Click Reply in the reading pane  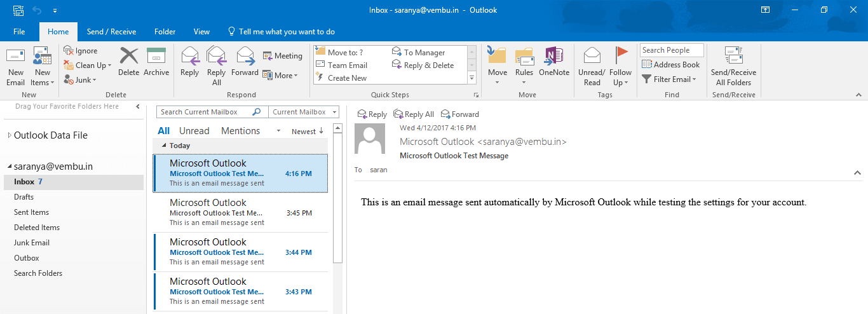pos(372,114)
